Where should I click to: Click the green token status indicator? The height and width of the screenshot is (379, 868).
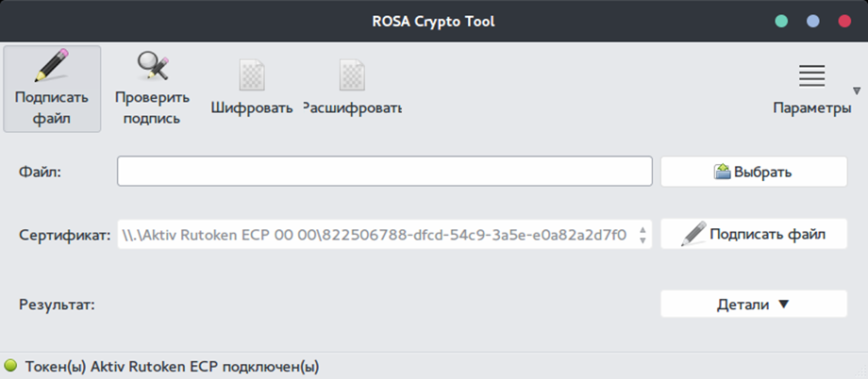click(x=11, y=366)
